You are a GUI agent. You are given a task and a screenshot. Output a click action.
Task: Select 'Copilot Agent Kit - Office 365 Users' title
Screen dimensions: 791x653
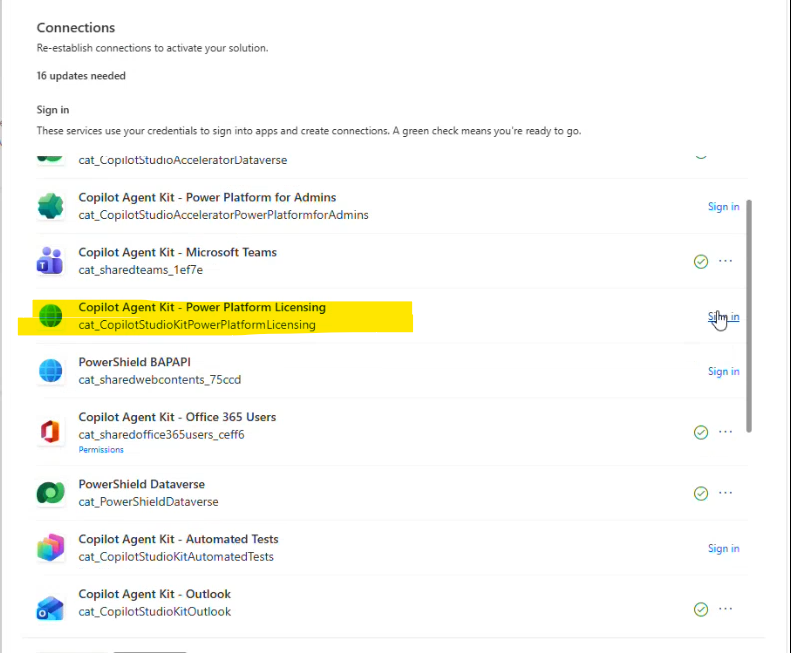coord(177,417)
